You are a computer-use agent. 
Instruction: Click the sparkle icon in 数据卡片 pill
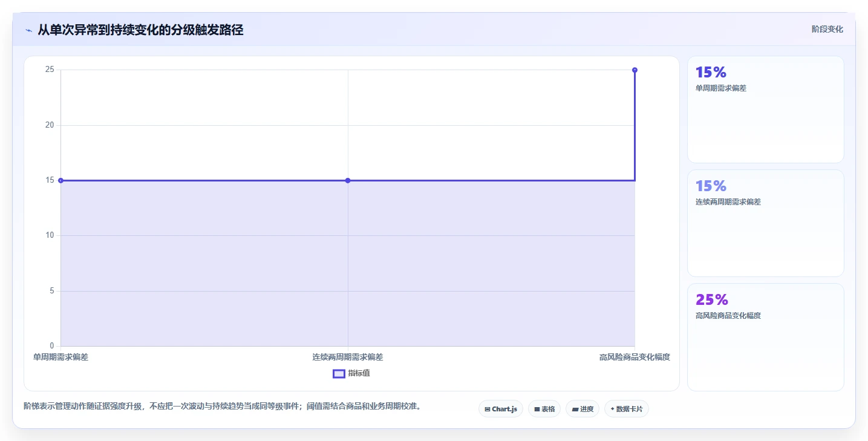click(612, 409)
